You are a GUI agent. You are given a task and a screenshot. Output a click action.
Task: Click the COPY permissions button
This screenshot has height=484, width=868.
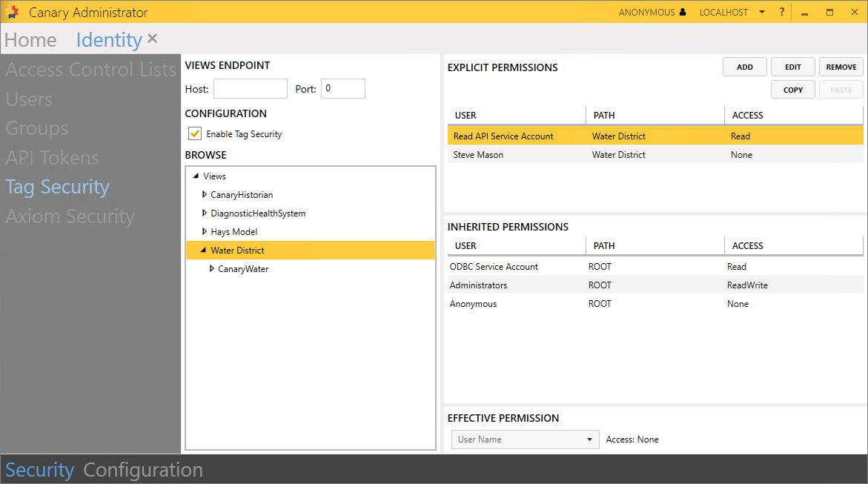pyautogui.click(x=792, y=90)
